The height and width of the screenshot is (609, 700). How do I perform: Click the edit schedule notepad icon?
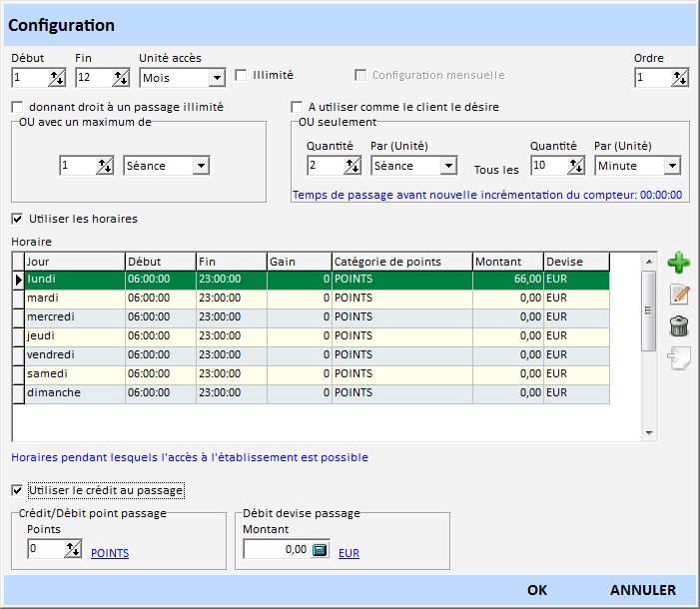tap(679, 295)
